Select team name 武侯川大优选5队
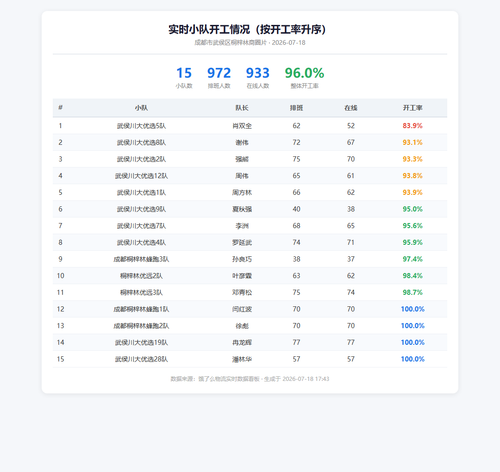500x472 pixels. pos(141,126)
